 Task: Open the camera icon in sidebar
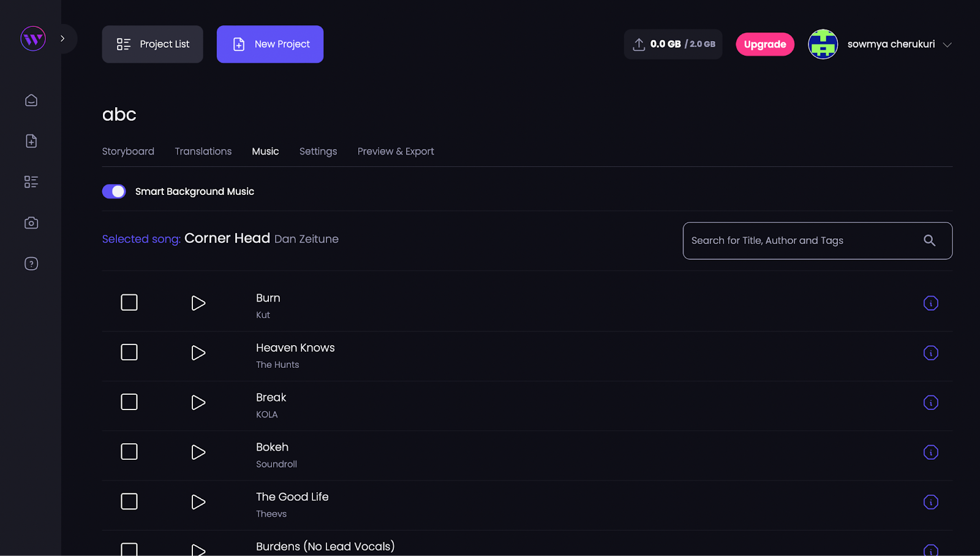31,223
